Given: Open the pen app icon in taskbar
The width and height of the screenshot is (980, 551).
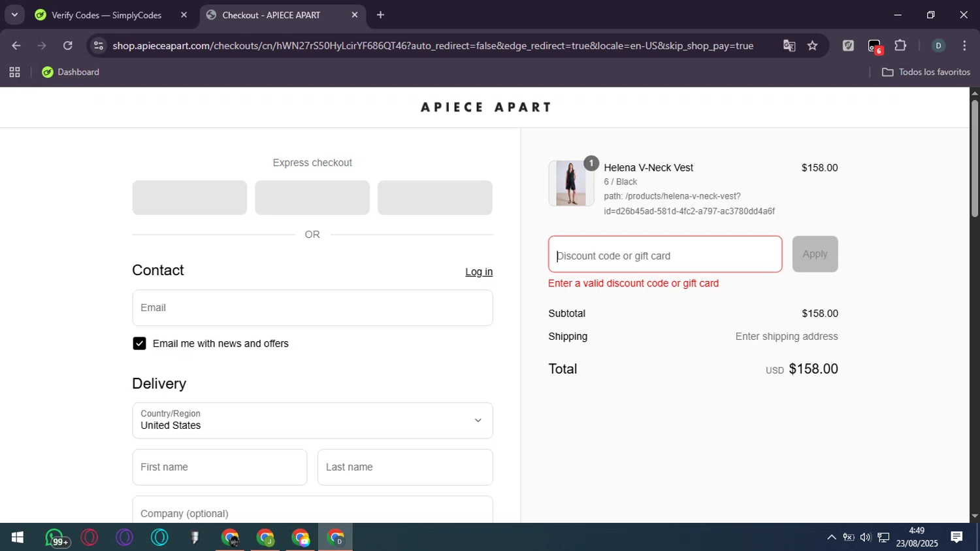Looking at the screenshot, I should [195, 537].
